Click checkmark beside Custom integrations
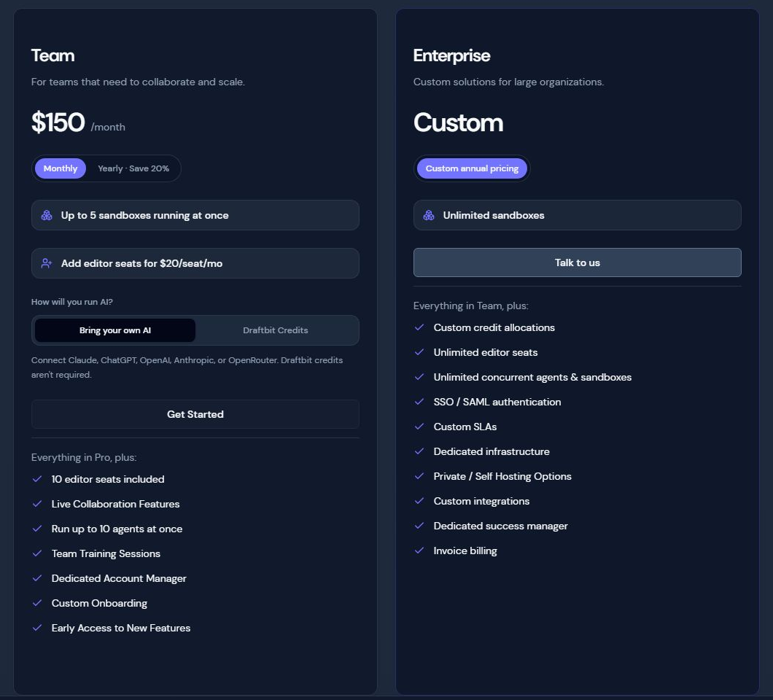Viewport: 773px width, 700px height. point(419,501)
